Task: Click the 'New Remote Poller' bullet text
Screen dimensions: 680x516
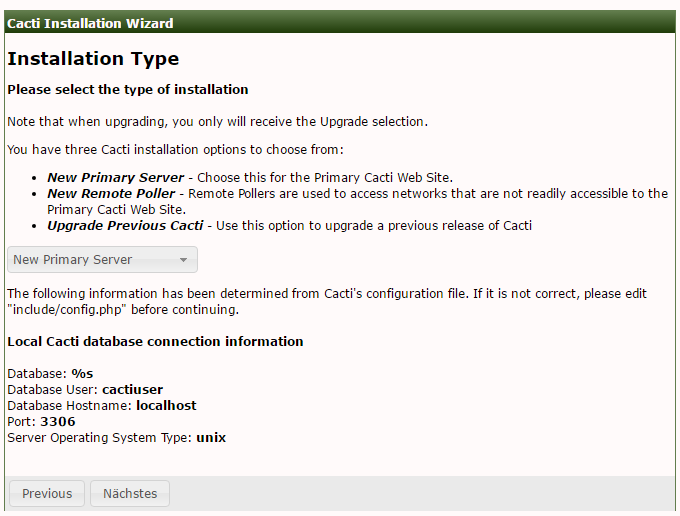Action: pyautogui.click(x=357, y=201)
